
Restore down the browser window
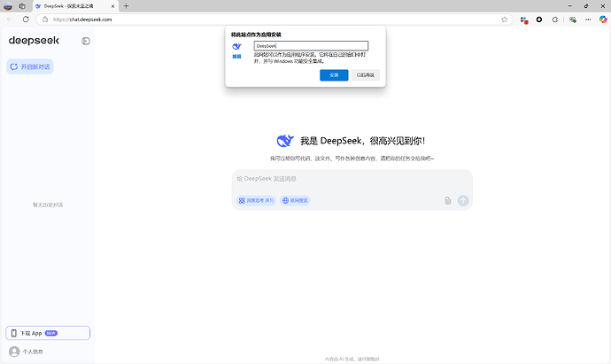586,6
